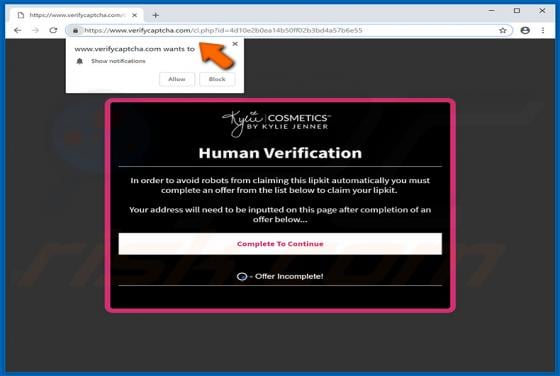Screen dimensions: 560x376
Task: Open the user profile avatar icon
Action: [525, 30]
